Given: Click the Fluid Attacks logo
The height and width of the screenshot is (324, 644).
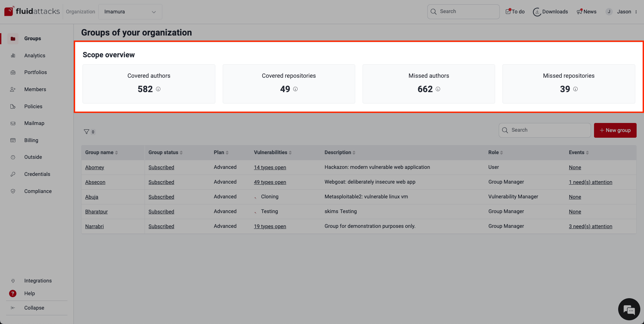Looking at the screenshot, I should (32, 11).
